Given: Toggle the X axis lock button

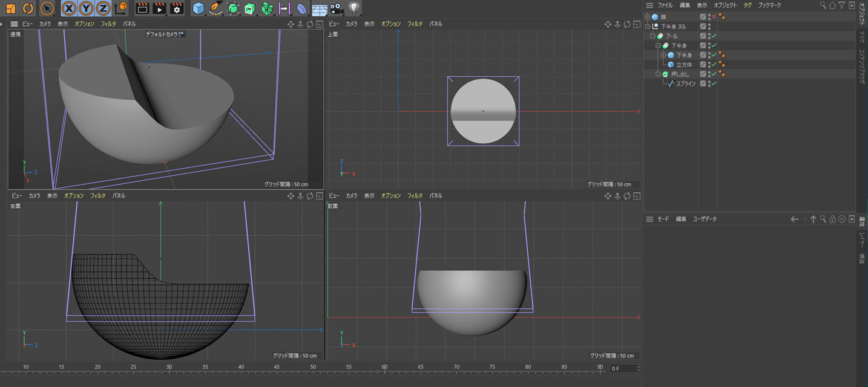Looking at the screenshot, I should click(70, 8).
